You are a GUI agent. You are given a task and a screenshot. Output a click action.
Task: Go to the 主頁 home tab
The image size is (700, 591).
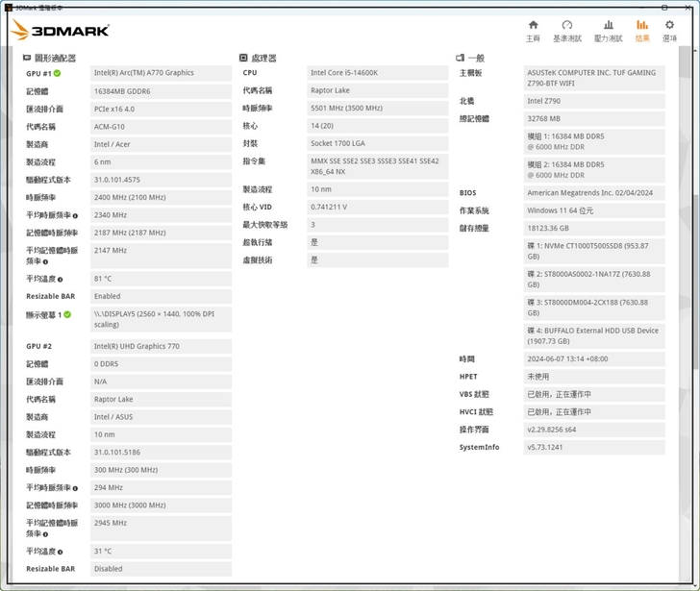coord(533,30)
